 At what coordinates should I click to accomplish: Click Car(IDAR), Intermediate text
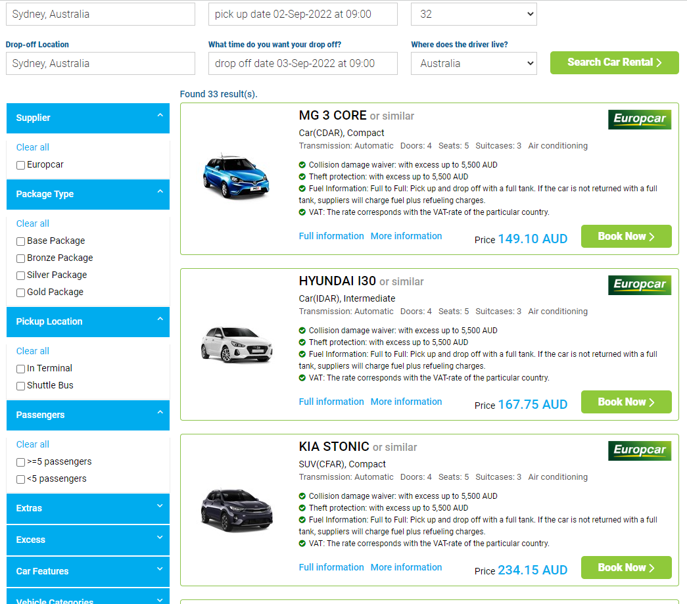coord(347,299)
